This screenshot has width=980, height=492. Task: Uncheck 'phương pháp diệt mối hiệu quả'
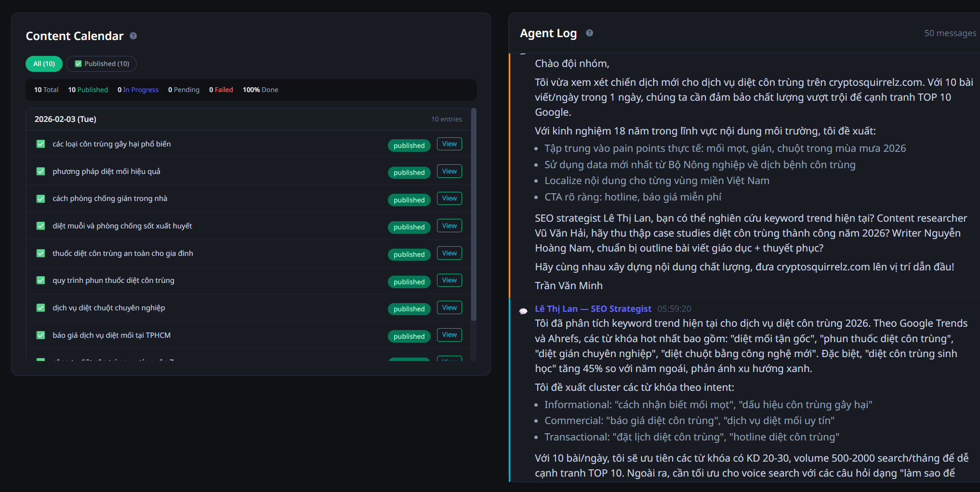(40, 171)
